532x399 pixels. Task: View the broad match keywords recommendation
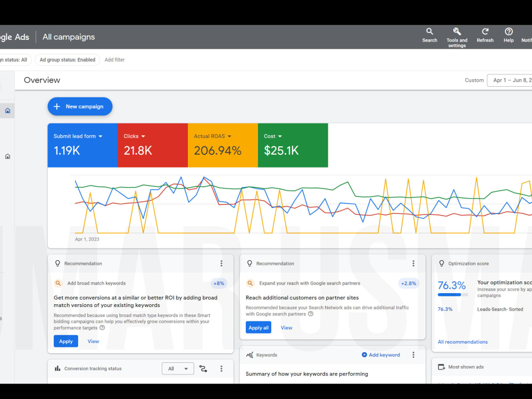click(93, 342)
